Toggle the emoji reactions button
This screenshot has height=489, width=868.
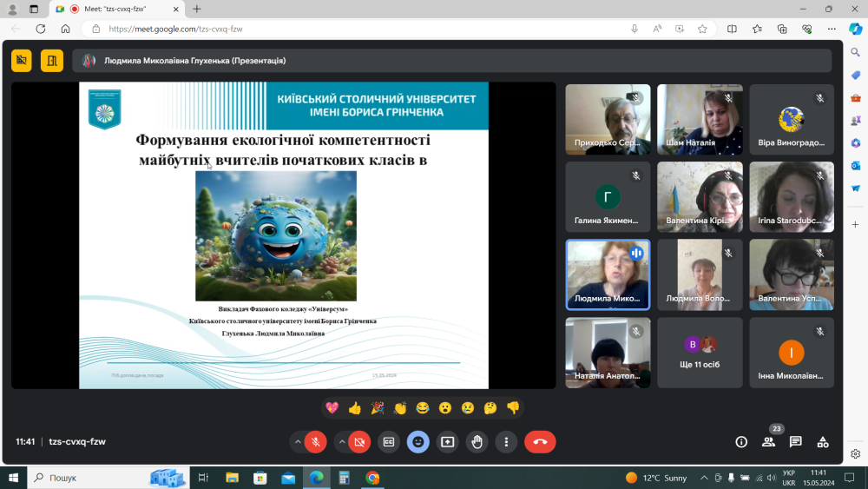[x=418, y=441]
